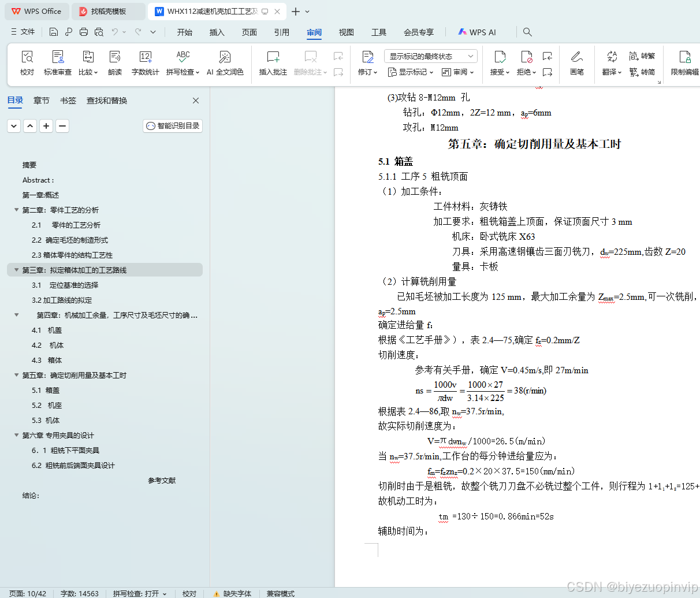Viewport: 700px width, 598px height.
Task: Click the minus demote heading button
Action: [x=62, y=125]
